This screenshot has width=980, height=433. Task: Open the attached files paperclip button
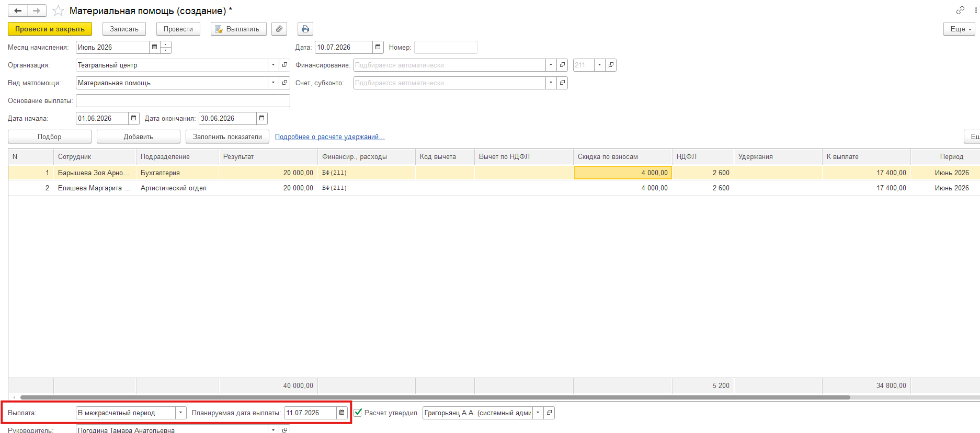click(279, 29)
